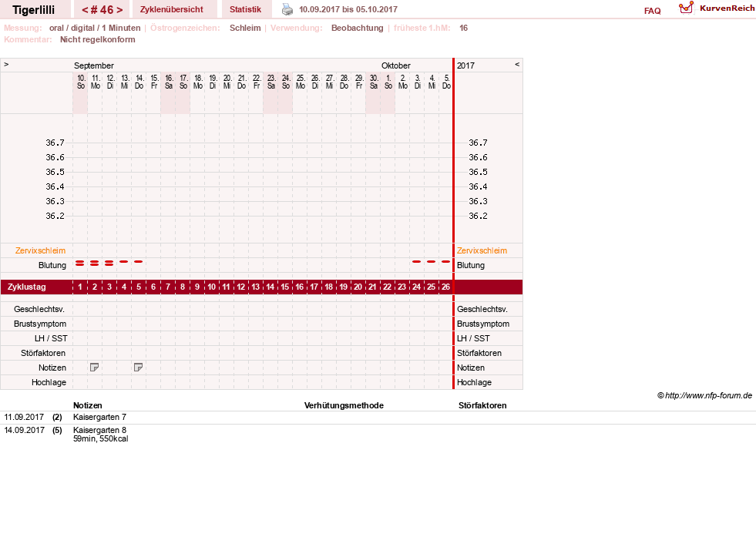This screenshot has height=554, width=756.
Task: Select the Tigerlilli user tab
Action: pyautogui.click(x=34, y=10)
